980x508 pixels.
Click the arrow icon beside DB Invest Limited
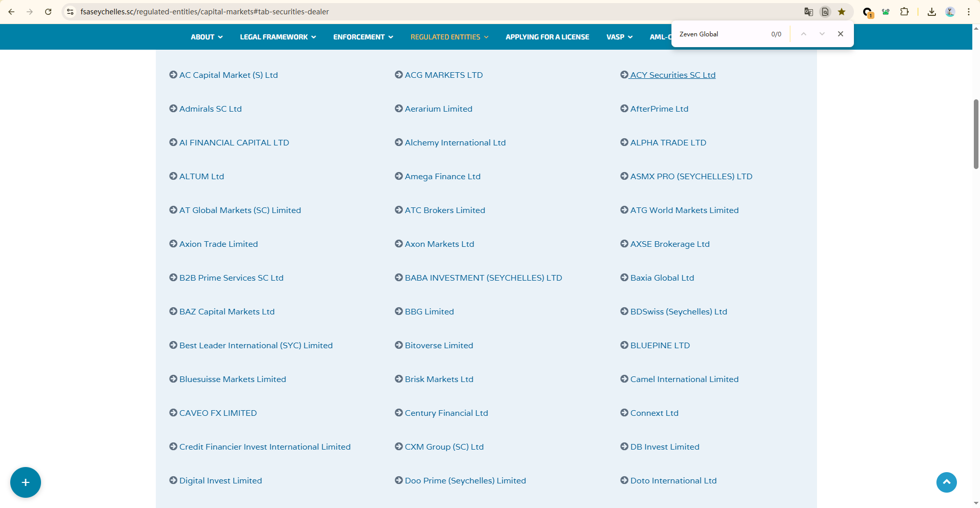624,447
